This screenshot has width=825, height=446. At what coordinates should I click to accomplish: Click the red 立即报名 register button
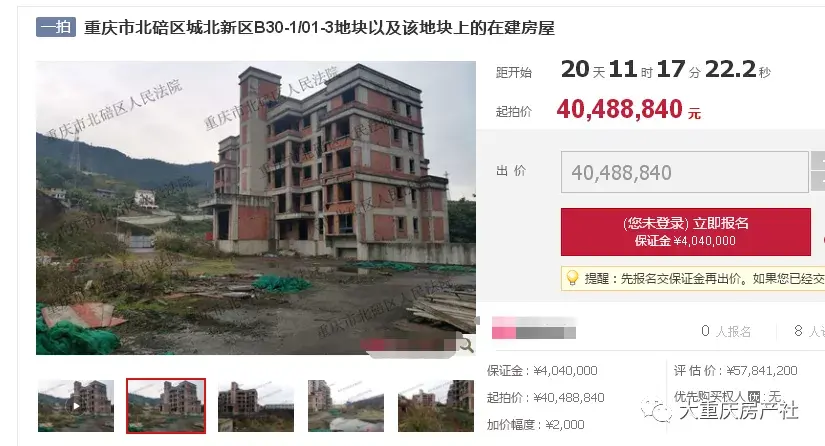(x=686, y=232)
